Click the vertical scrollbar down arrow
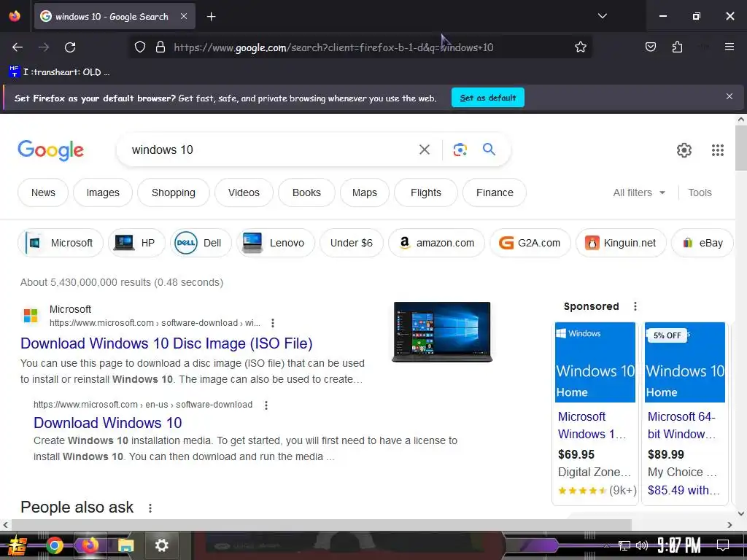Screen dimensions: 747x560 pyautogui.click(x=741, y=513)
